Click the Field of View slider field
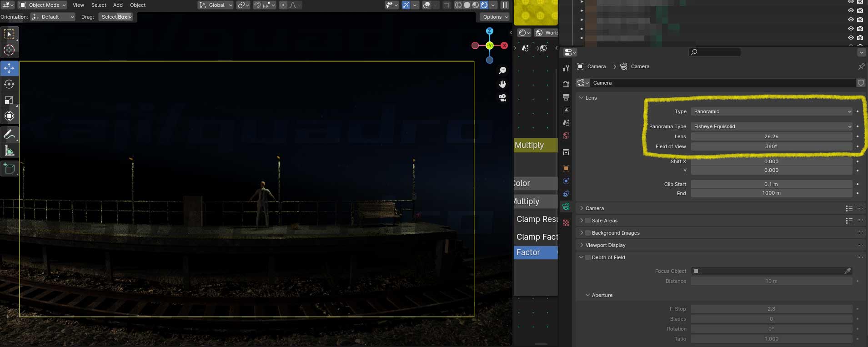This screenshot has height=347, width=868. click(x=771, y=146)
